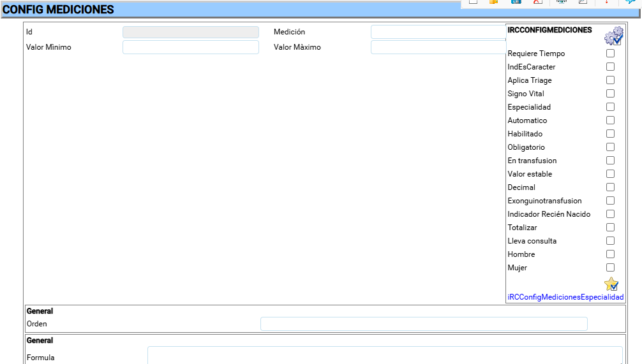Focus the Medición input field
The height and width of the screenshot is (364, 642).
(x=438, y=32)
